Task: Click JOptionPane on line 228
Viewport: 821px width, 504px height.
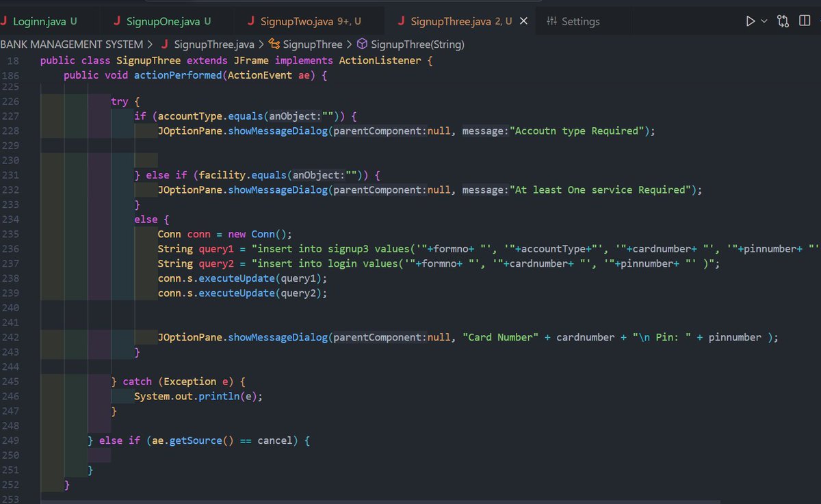Action: 189,131
